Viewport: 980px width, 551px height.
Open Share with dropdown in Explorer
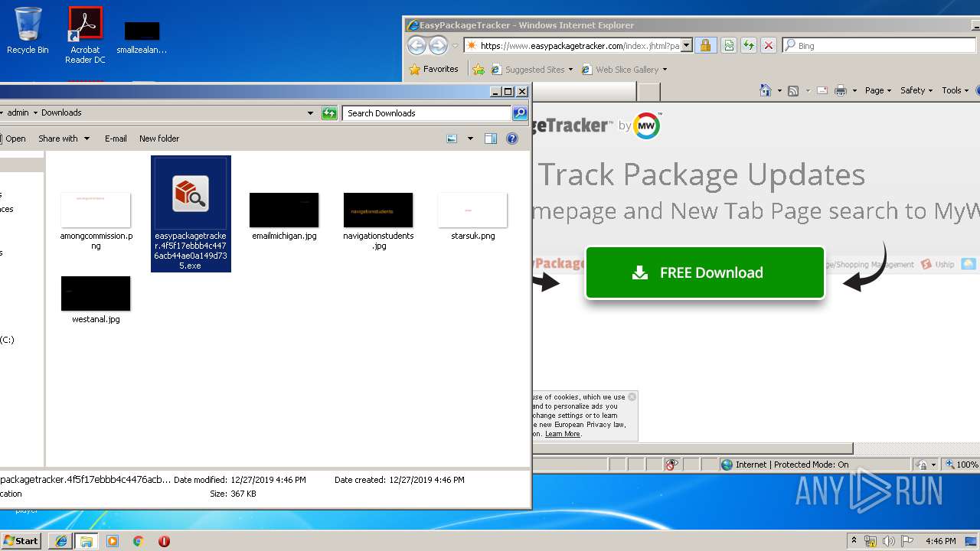(x=64, y=139)
